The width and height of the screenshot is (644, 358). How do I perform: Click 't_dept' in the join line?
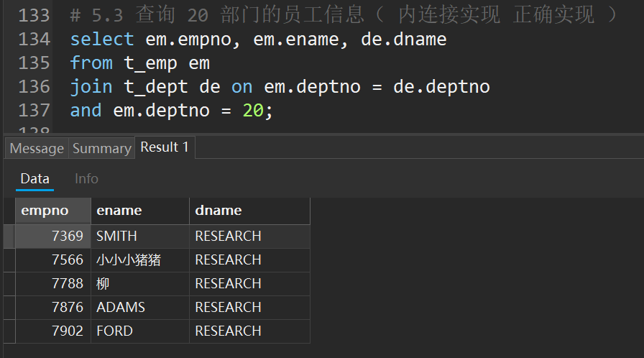[x=156, y=88]
